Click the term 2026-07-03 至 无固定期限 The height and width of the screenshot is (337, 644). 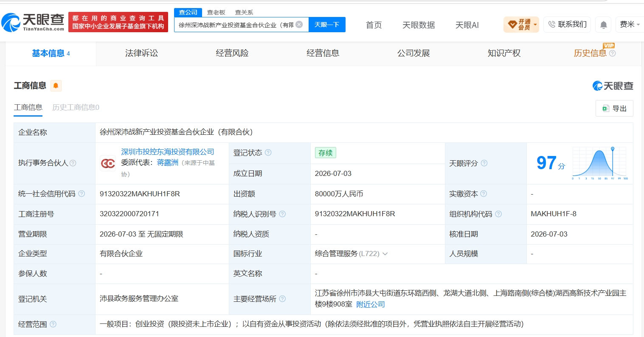coord(141,234)
